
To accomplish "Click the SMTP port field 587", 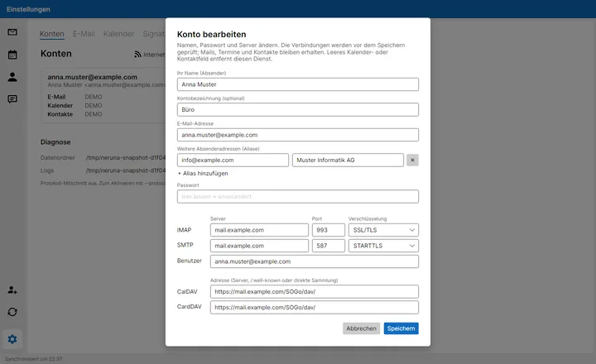I will [x=329, y=246].
